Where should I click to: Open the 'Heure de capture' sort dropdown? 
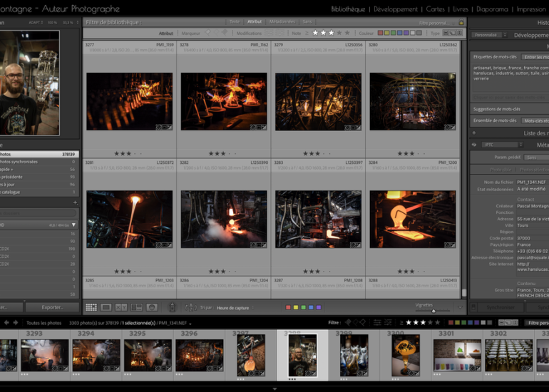click(234, 307)
